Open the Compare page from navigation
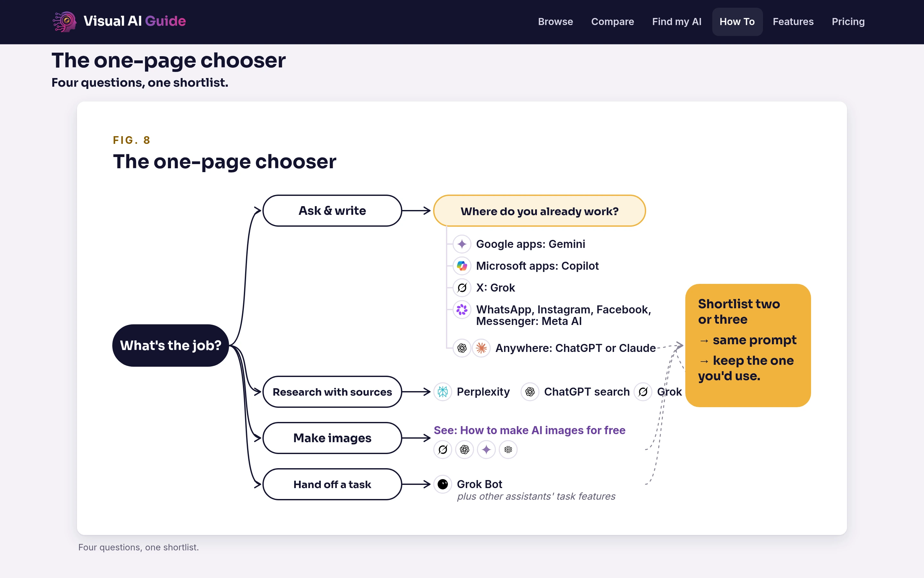This screenshot has width=924, height=578. [x=612, y=22]
